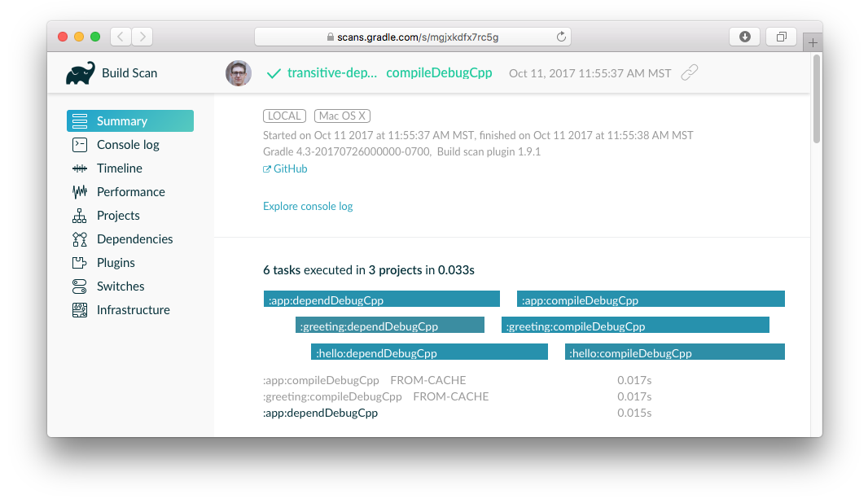Copy the build scan link icon
This screenshot has width=868, height=503.
coord(689,72)
